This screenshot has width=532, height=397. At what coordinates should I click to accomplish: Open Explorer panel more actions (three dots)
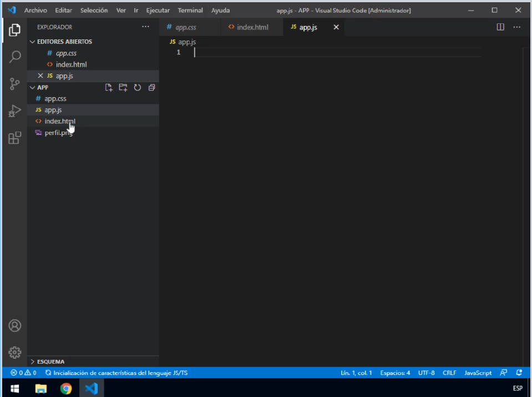pyautogui.click(x=145, y=27)
